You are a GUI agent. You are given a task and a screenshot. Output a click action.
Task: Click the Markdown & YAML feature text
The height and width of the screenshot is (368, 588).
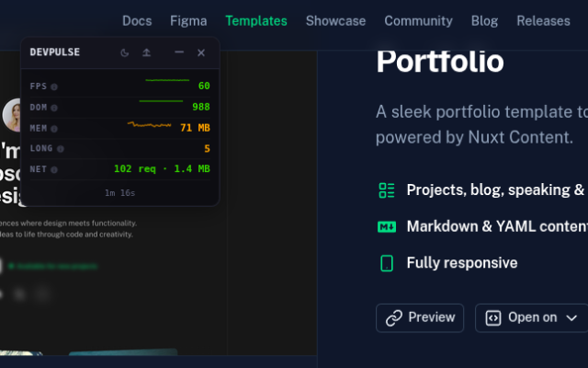tap(497, 226)
